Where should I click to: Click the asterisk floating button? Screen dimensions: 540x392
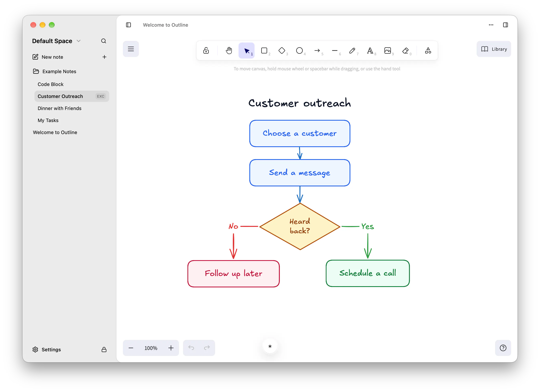[270, 347]
